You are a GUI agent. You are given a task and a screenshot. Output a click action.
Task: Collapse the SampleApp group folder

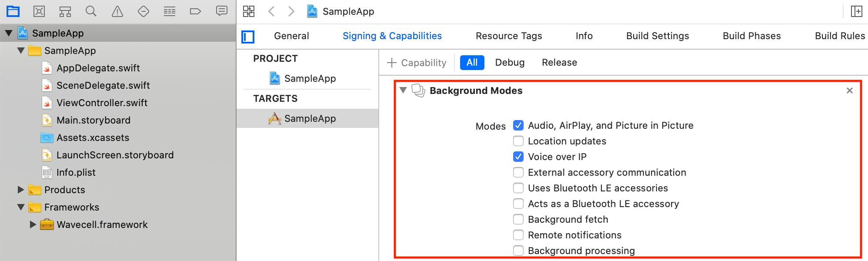(x=21, y=50)
